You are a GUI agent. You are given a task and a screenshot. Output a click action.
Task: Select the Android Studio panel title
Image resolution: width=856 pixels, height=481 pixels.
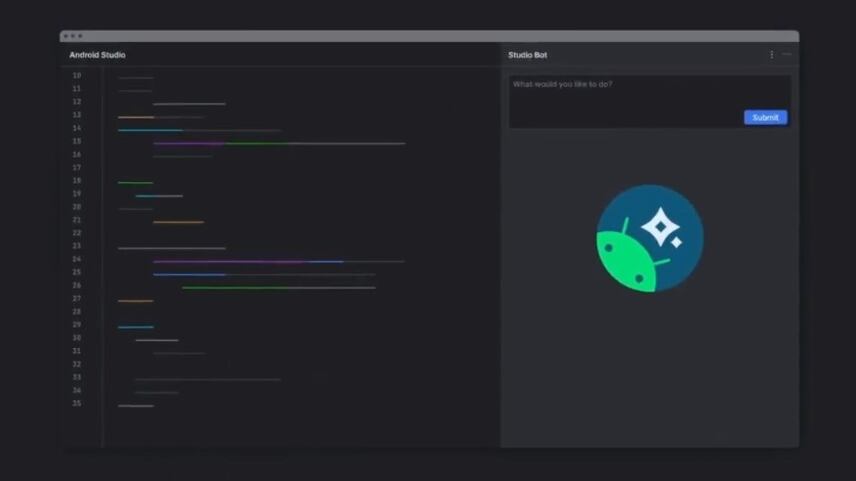pyautogui.click(x=97, y=55)
